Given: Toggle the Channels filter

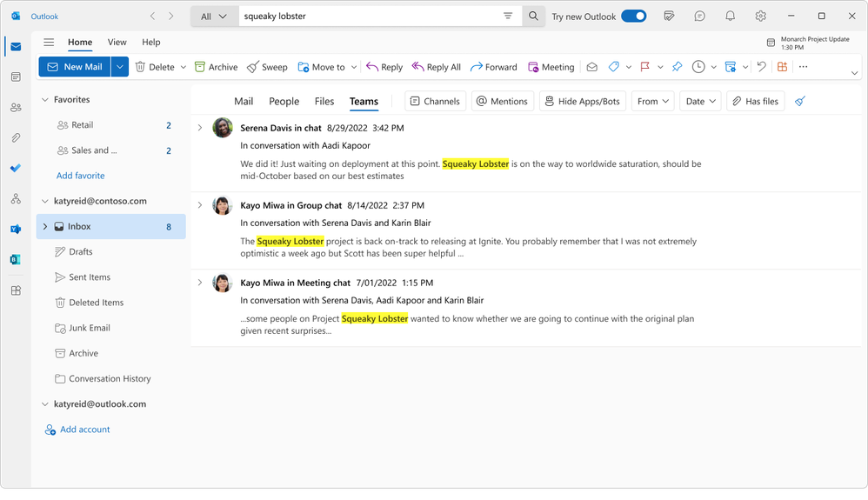Looking at the screenshot, I should 435,102.
